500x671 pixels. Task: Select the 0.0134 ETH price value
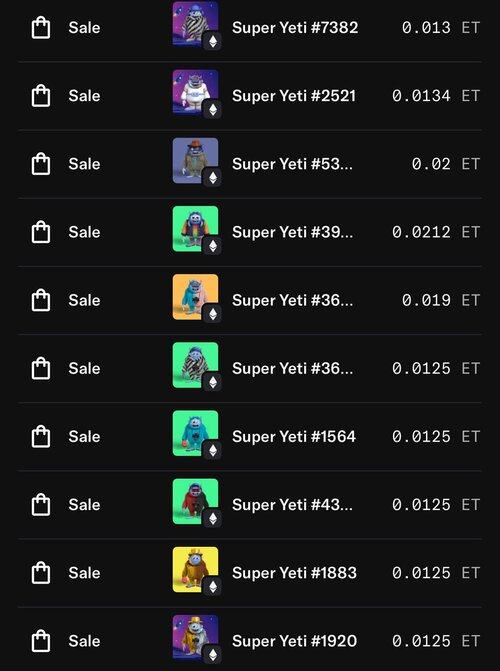(x=421, y=96)
